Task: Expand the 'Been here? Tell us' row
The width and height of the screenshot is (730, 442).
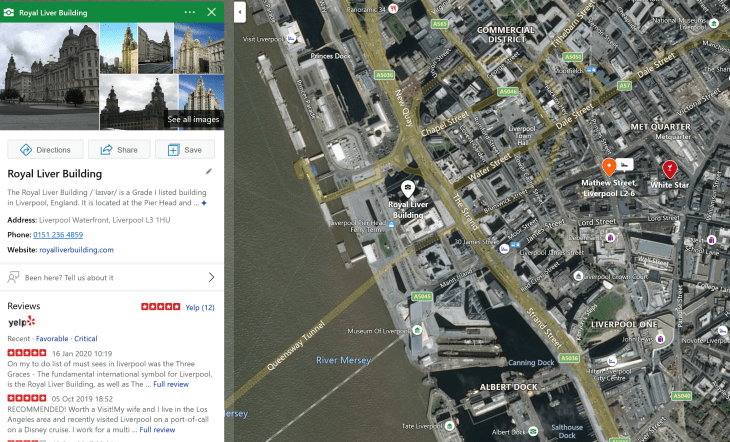Action: pos(211,277)
